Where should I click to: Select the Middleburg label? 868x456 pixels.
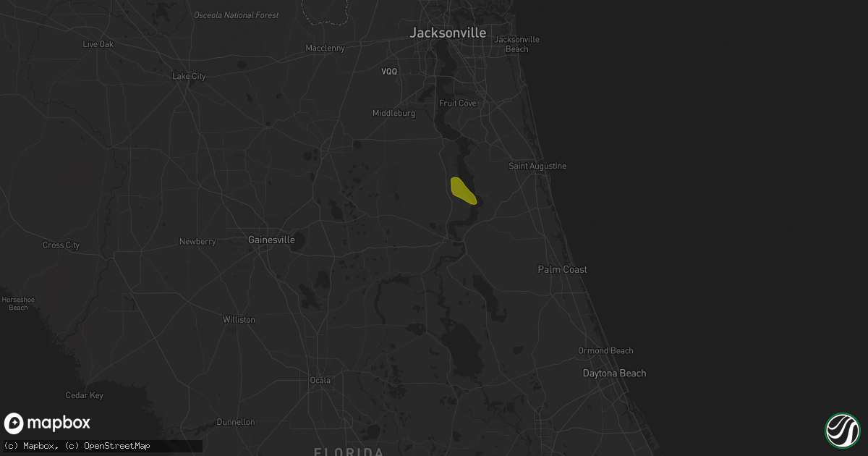(393, 114)
